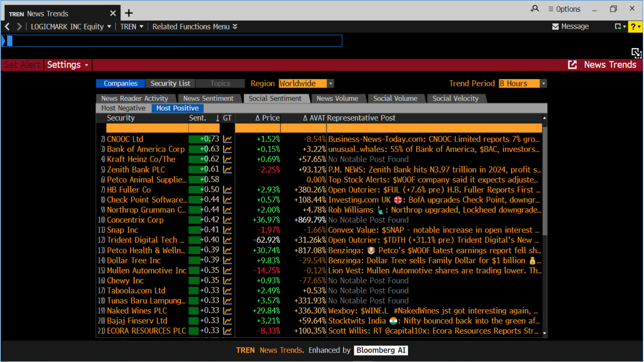Click the Δ Price column header
Screen dimensions: 644x362
[x=267, y=118]
